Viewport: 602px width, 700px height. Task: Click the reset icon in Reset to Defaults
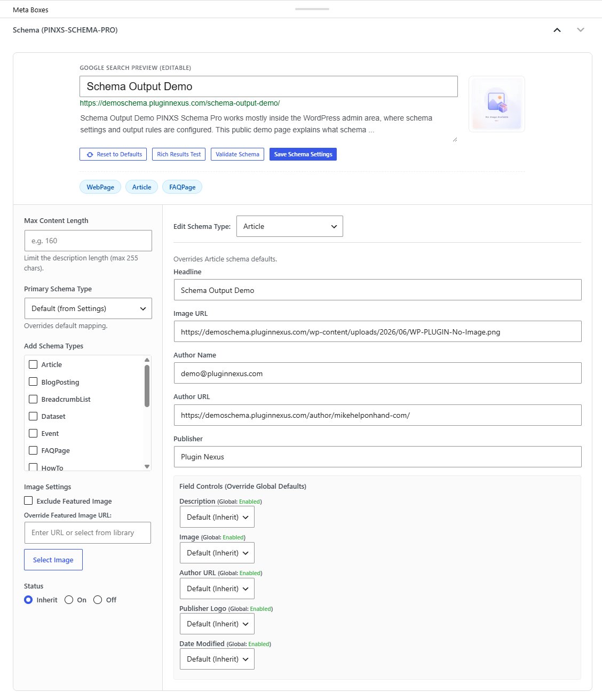click(x=90, y=155)
